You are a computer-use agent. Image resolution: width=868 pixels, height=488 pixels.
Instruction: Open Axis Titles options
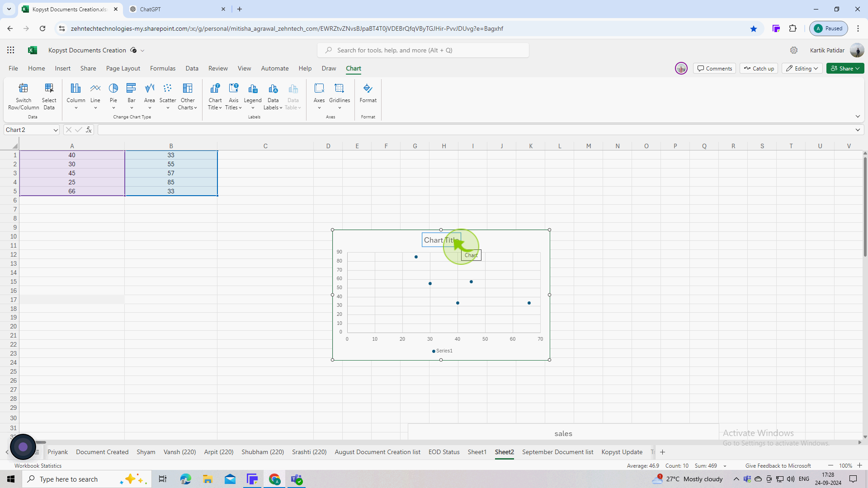pyautogui.click(x=234, y=96)
